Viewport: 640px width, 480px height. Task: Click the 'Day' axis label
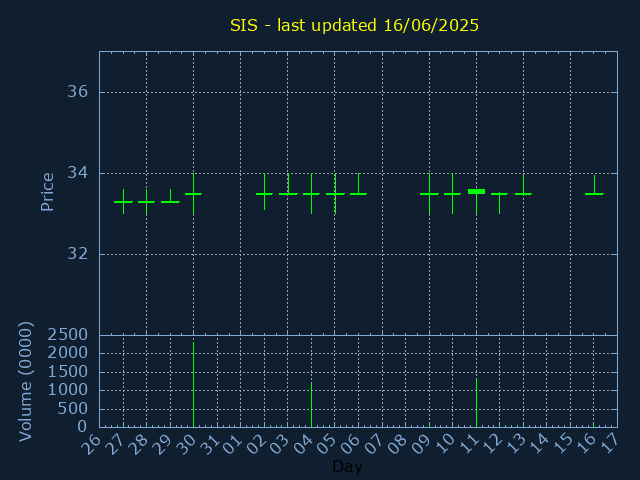point(347,466)
